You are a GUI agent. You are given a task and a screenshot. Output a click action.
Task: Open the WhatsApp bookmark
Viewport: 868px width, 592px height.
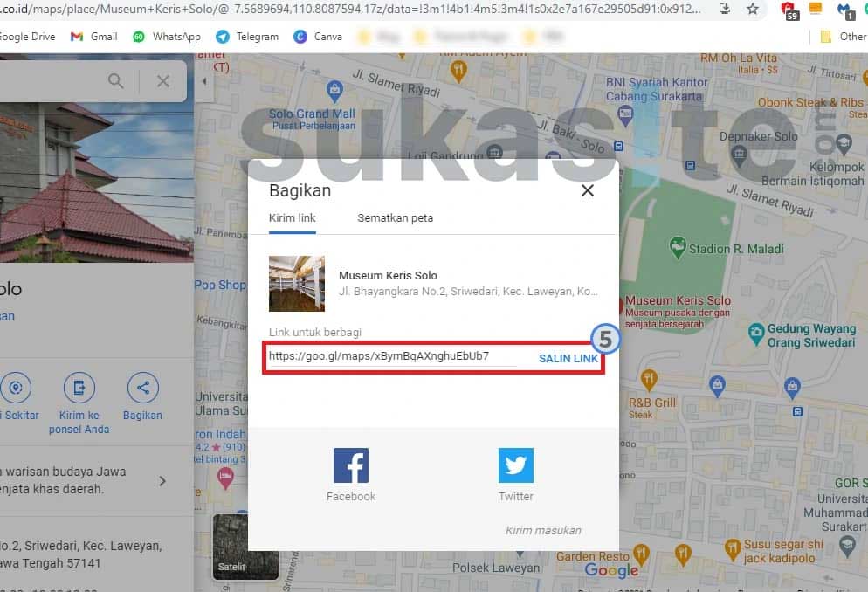click(x=167, y=37)
